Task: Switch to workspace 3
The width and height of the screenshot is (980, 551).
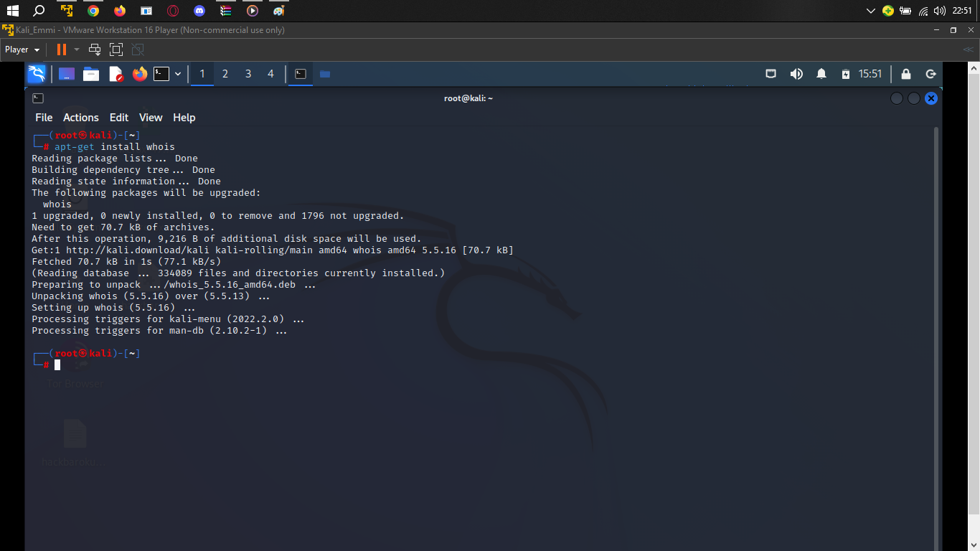Action: click(x=248, y=74)
